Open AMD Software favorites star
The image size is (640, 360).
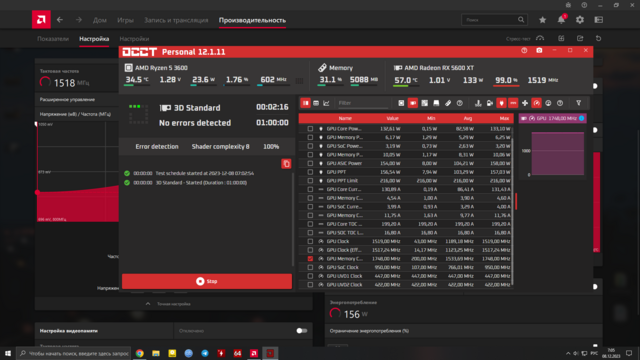click(542, 20)
